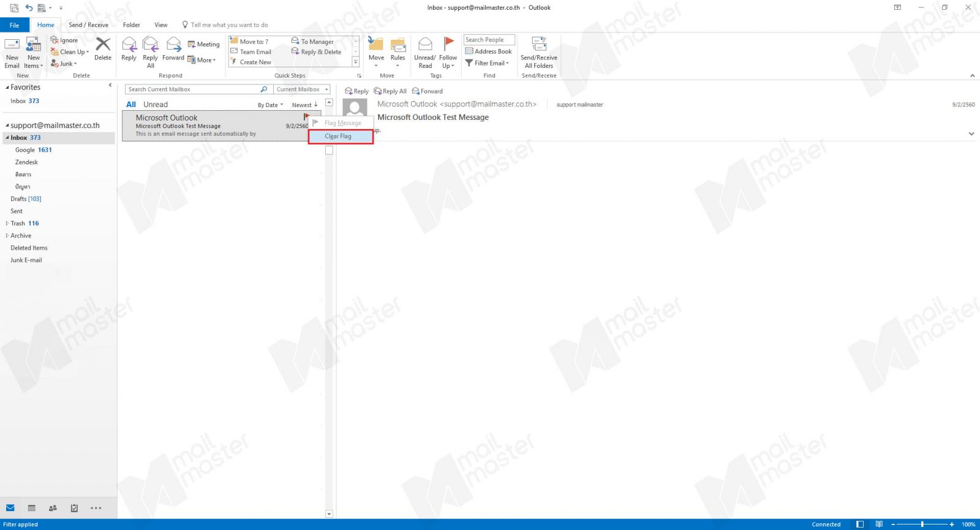Open the Zendesk folder
This screenshot has width=980, height=530.
click(x=26, y=162)
